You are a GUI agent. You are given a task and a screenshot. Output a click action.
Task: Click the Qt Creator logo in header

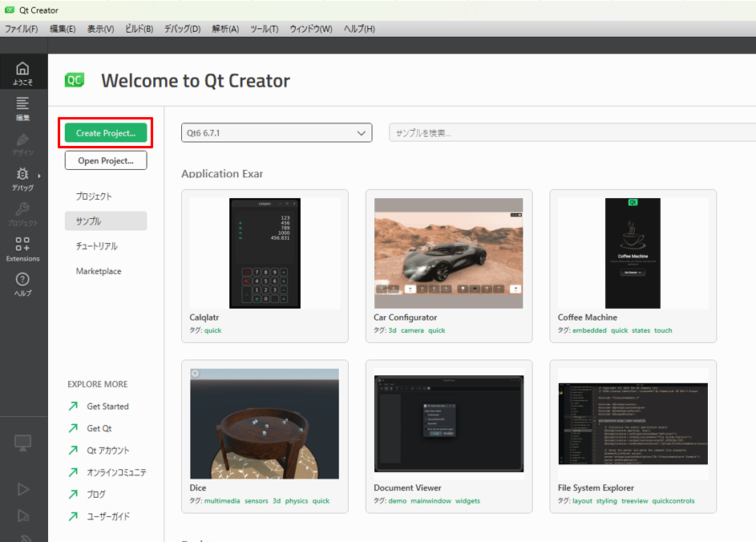pos(75,80)
